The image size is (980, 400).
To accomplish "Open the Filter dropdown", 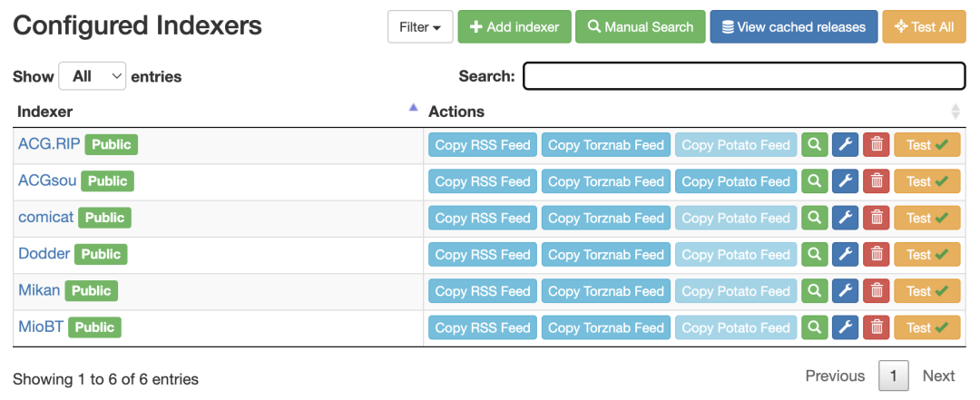I will click(420, 27).
